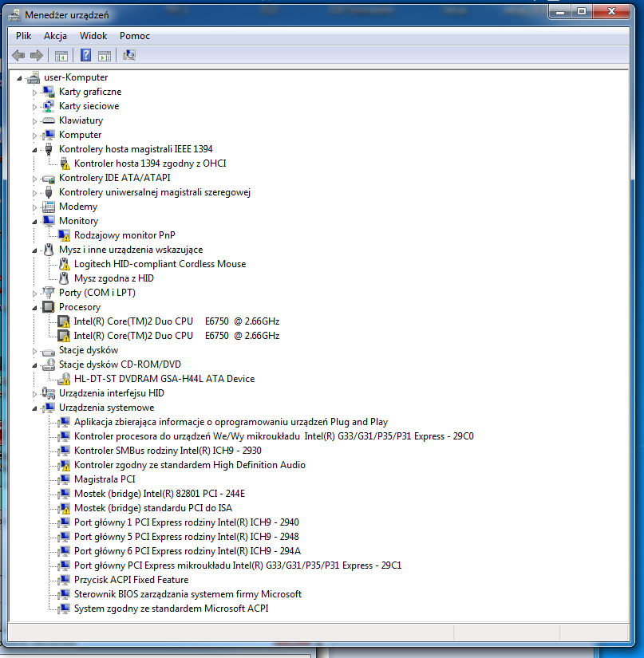
Task: Collapse the Urządzenia systemowe node
Action: pos(34,408)
